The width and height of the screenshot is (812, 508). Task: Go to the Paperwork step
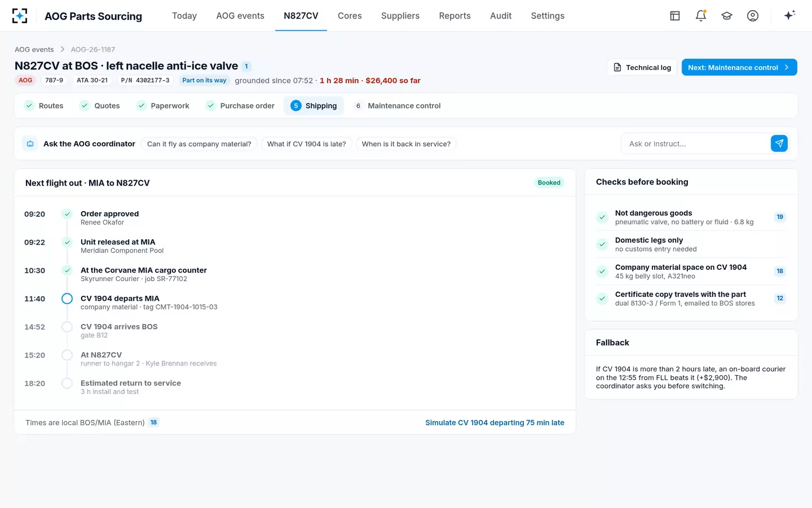pyautogui.click(x=163, y=106)
